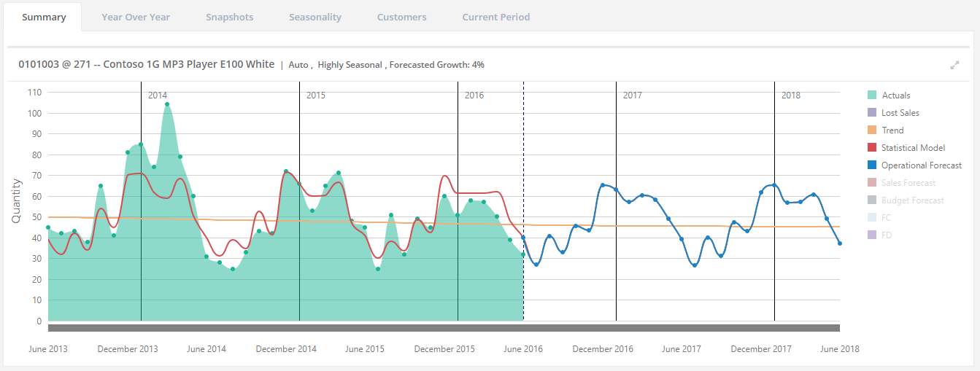Toggle the Sales Forecast series on
Screen dimensions: 980x371
click(x=908, y=183)
